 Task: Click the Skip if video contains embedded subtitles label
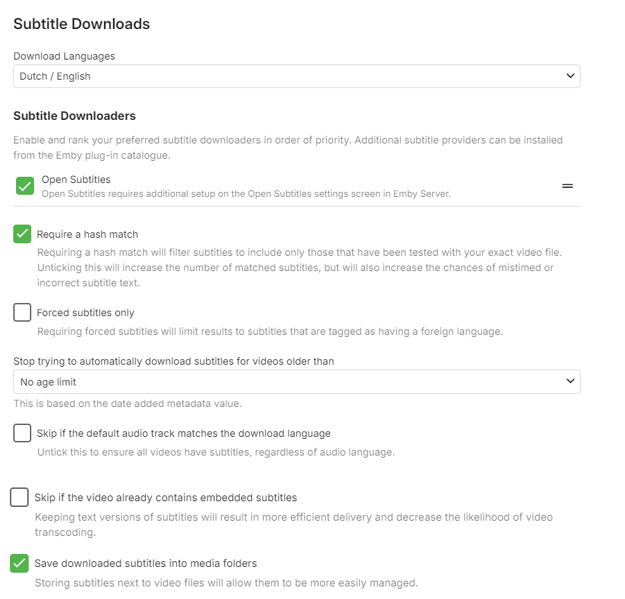pyautogui.click(x=165, y=497)
